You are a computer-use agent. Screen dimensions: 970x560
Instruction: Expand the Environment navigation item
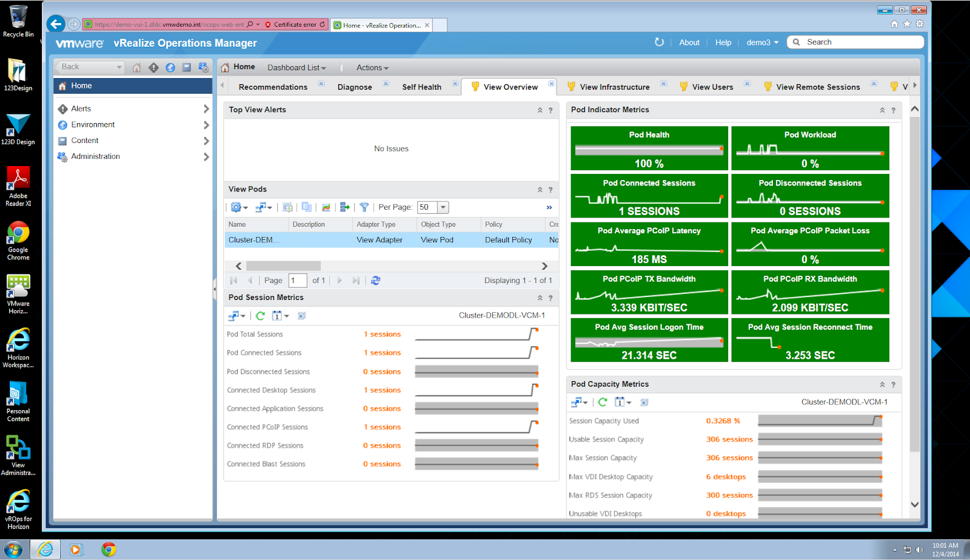coord(206,125)
